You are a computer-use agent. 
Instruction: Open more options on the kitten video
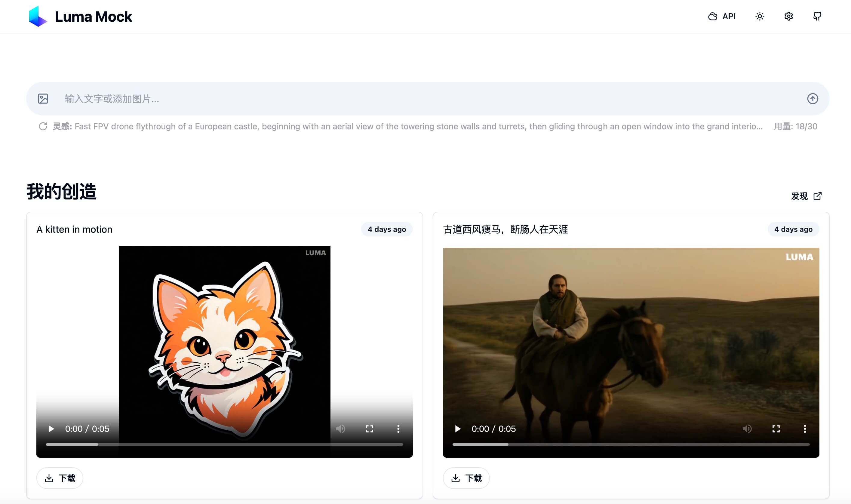pos(398,429)
